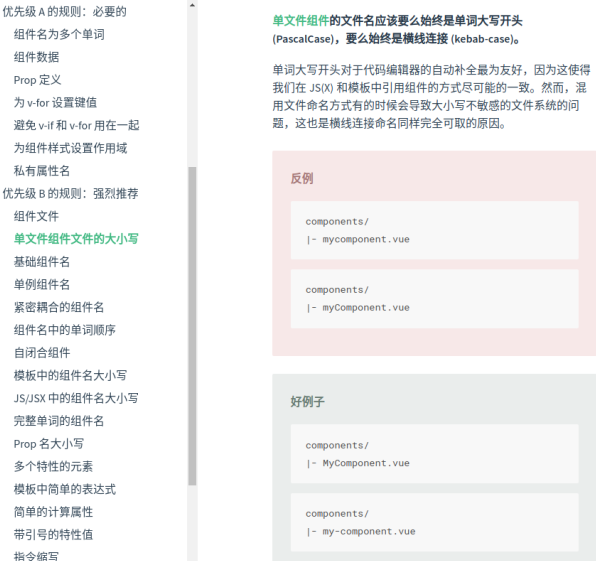Viewport: 596px width, 561px height.
Task: Open the 私有属性名 sidebar link
Action: pyautogui.click(x=42, y=171)
